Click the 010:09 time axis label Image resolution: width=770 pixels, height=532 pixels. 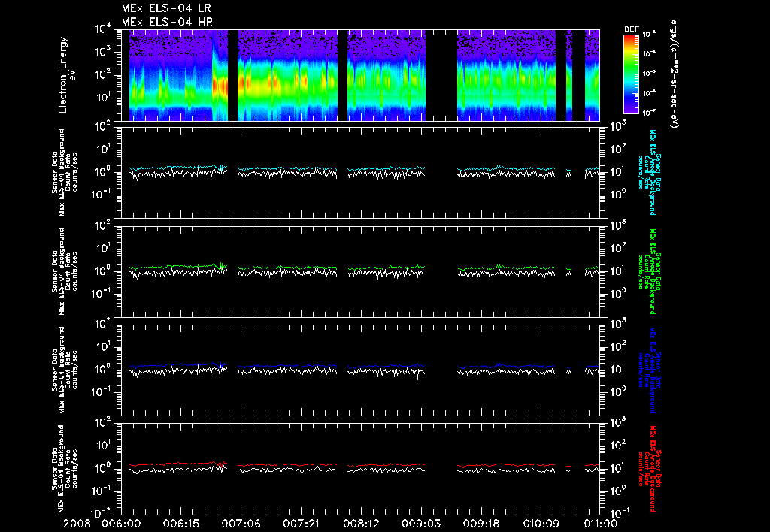pyautogui.click(x=541, y=524)
